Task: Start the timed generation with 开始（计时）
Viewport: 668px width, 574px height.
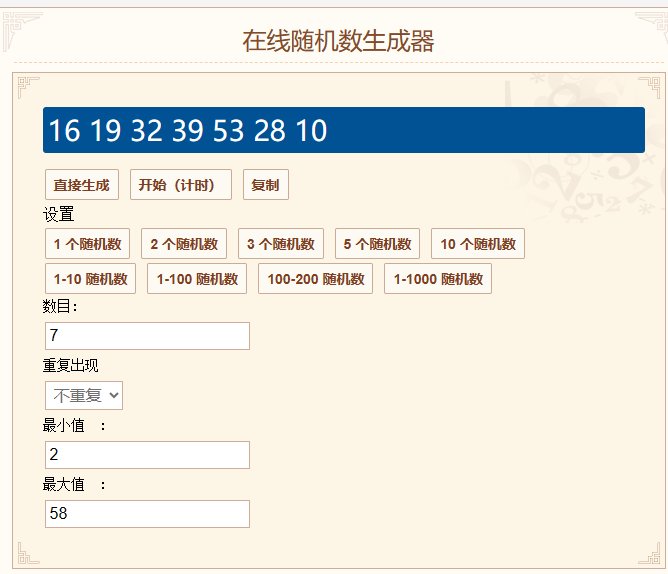Action: tap(181, 185)
